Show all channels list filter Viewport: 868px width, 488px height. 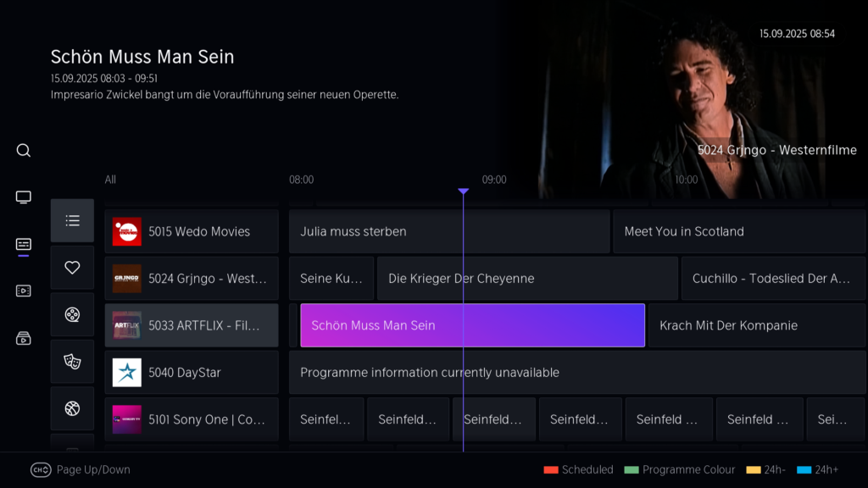click(x=72, y=220)
